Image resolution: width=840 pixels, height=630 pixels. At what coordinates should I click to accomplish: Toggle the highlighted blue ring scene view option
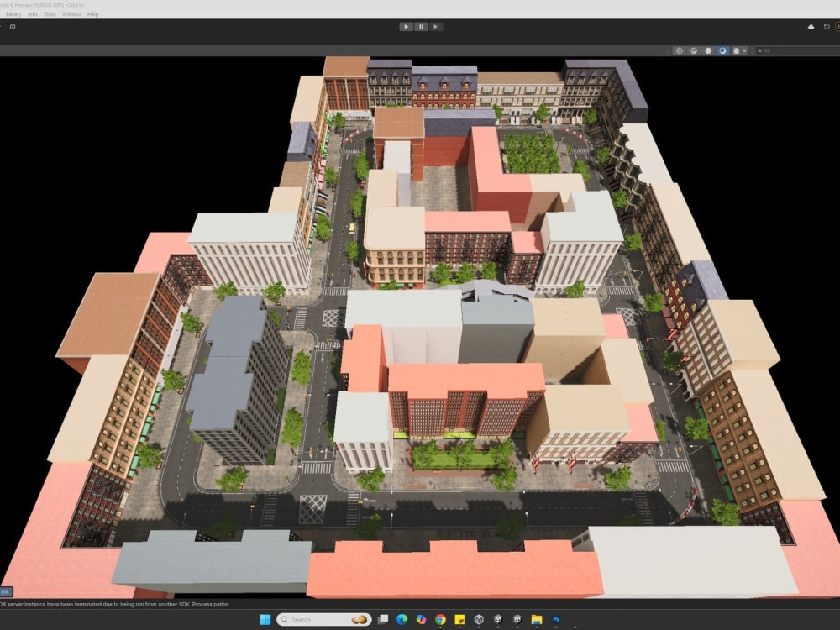[722, 50]
